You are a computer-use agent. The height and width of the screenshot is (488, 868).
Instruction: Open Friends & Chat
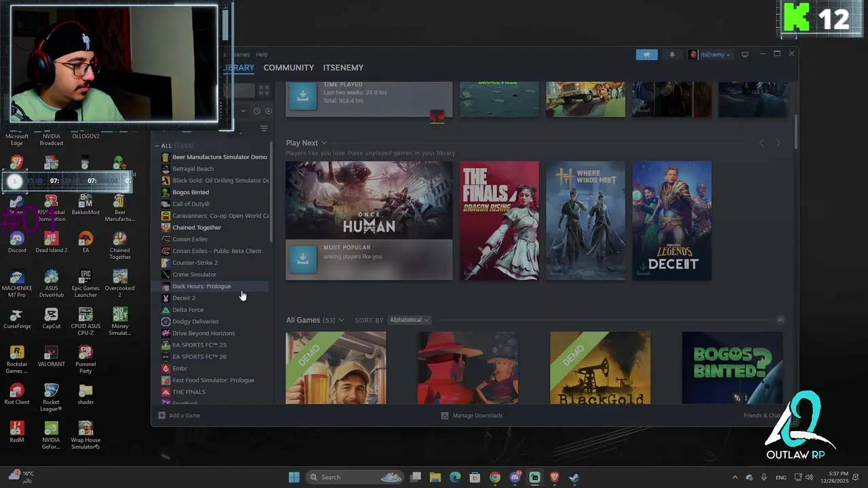pos(764,415)
